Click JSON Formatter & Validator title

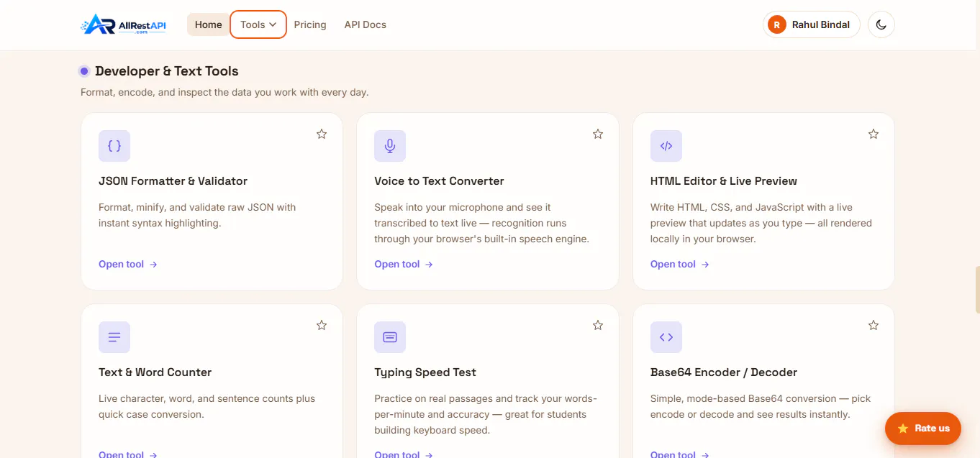pos(173,181)
